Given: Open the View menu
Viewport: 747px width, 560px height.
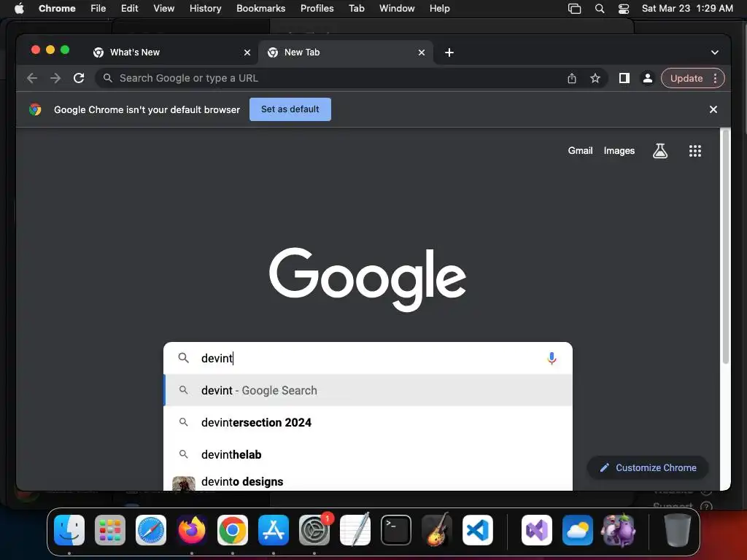Looking at the screenshot, I should 164,9.
